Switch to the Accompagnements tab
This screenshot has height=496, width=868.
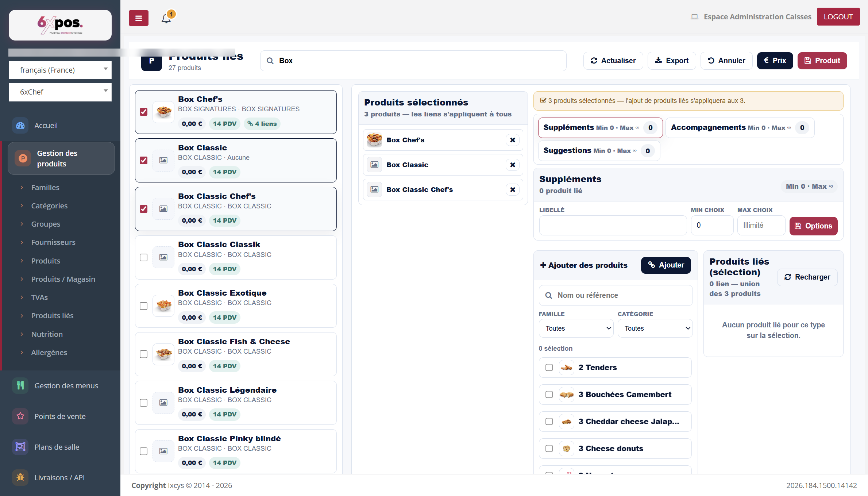click(x=740, y=128)
